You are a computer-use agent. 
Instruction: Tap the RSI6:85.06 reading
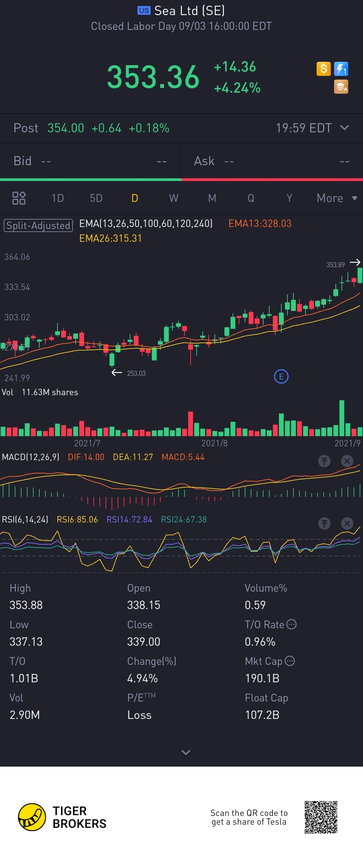pyautogui.click(x=77, y=519)
